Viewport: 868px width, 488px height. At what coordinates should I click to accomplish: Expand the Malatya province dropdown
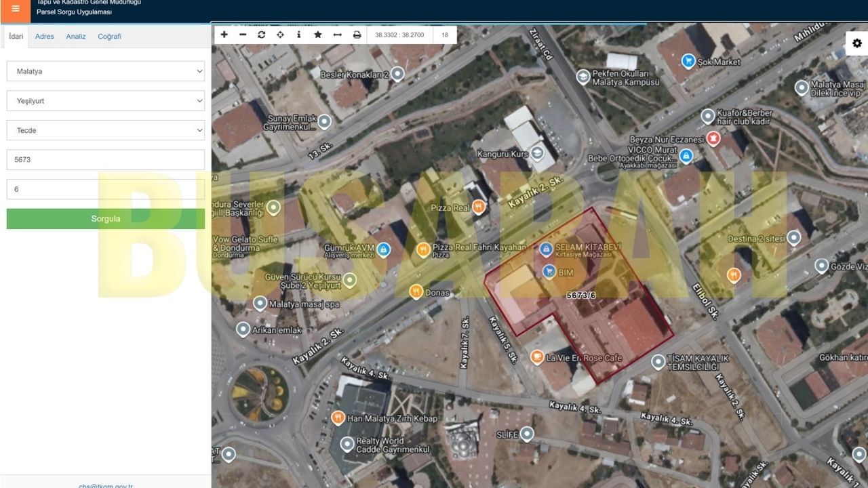tap(106, 71)
